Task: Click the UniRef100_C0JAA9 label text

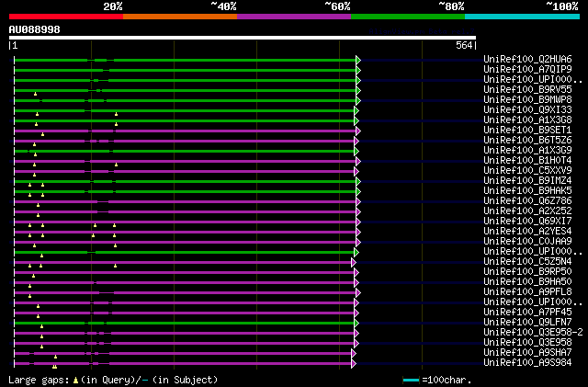Action: pos(527,242)
